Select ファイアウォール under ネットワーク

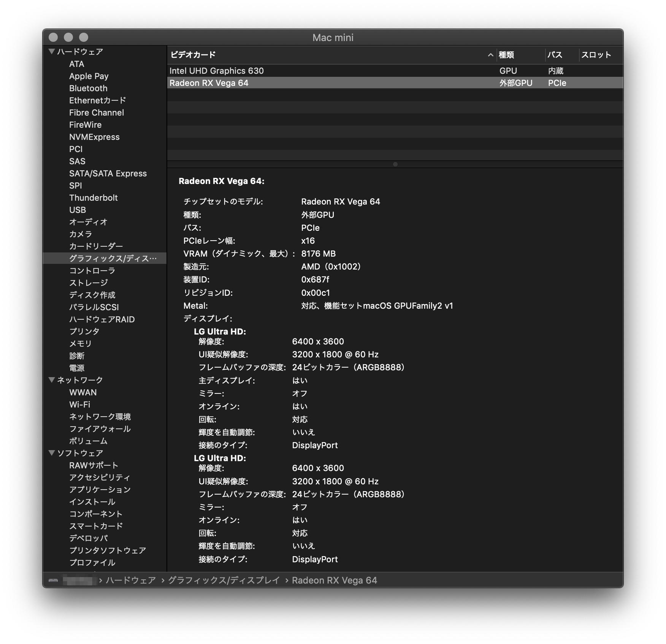coord(99,429)
